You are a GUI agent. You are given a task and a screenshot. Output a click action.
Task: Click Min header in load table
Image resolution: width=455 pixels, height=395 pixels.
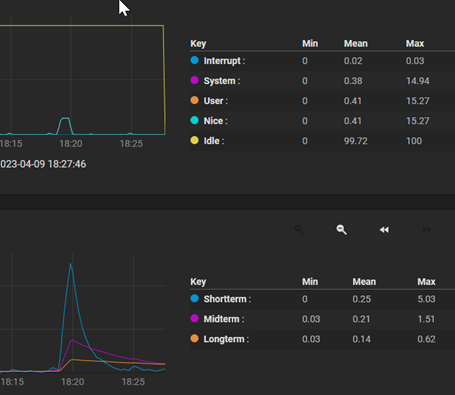(x=310, y=282)
